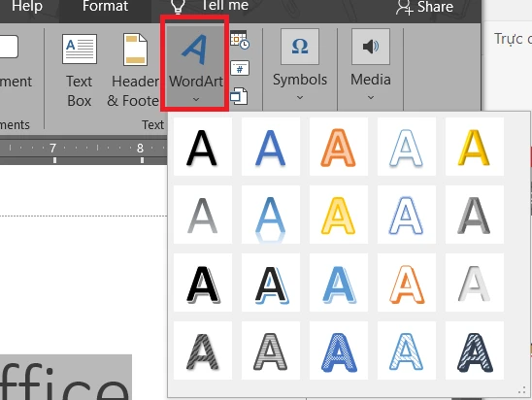Expand the WordArt dropdown arrow
Screen dimensions: 532x400
pos(196,99)
